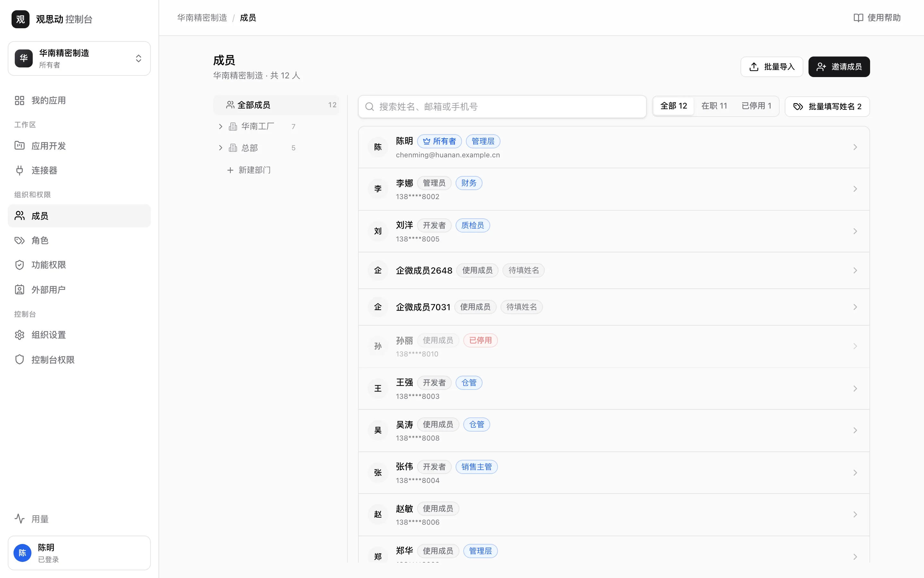Click the 组织设置 gear icon
The height and width of the screenshot is (578, 924).
click(x=20, y=335)
